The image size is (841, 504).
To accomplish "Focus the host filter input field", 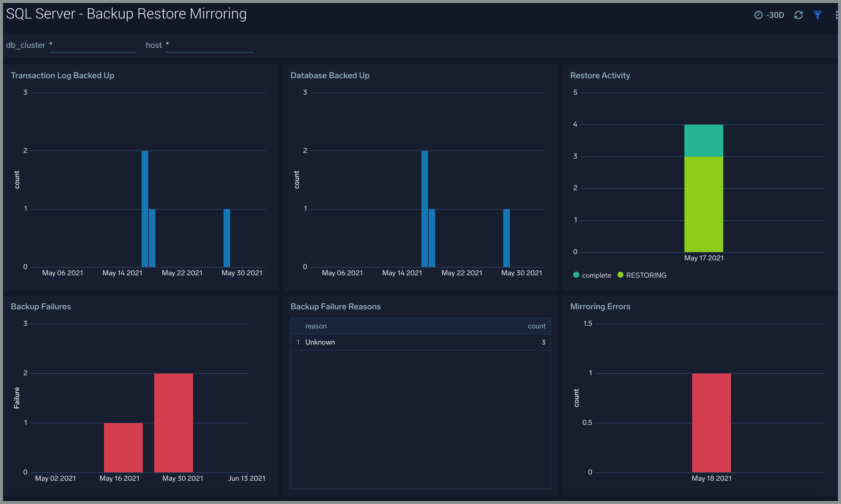I will pyautogui.click(x=210, y=45).
